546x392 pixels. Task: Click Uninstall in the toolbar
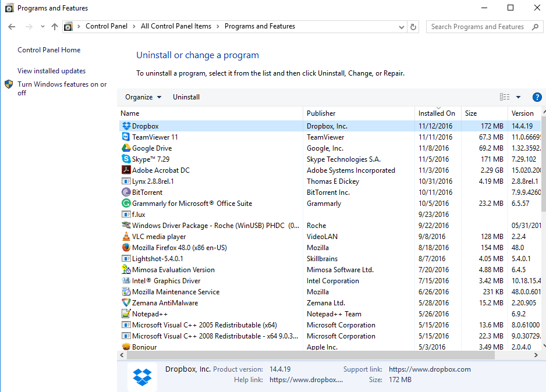tap(186, 97)
